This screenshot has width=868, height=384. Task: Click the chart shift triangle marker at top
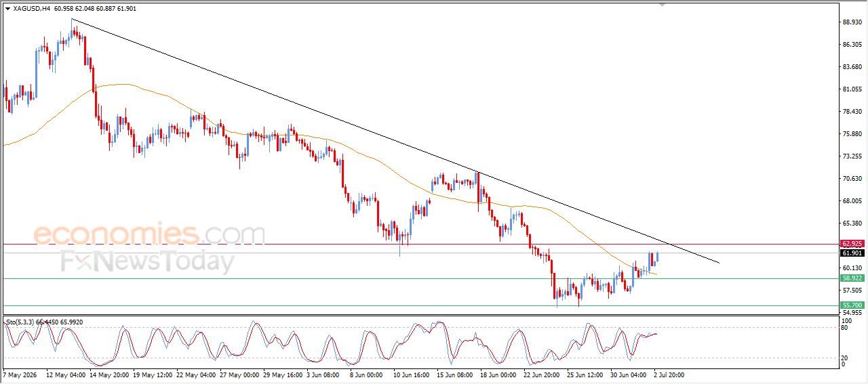(x=663, y=5)
